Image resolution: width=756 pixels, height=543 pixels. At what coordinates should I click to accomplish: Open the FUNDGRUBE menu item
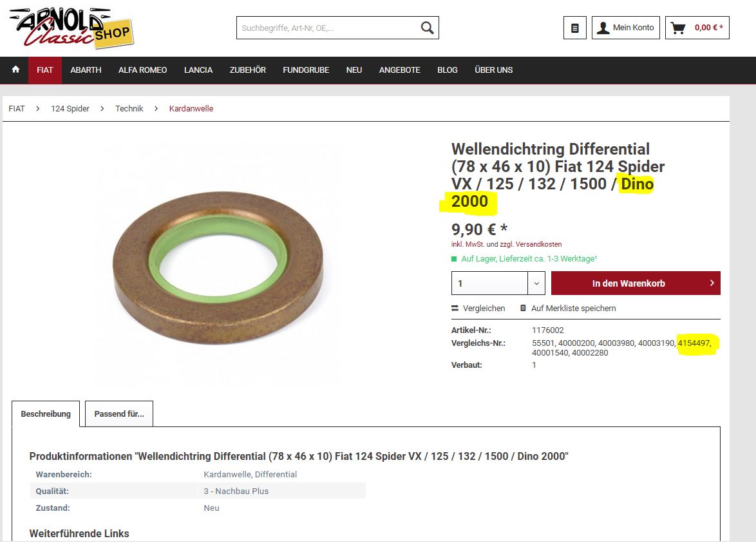tap(306, 70)
